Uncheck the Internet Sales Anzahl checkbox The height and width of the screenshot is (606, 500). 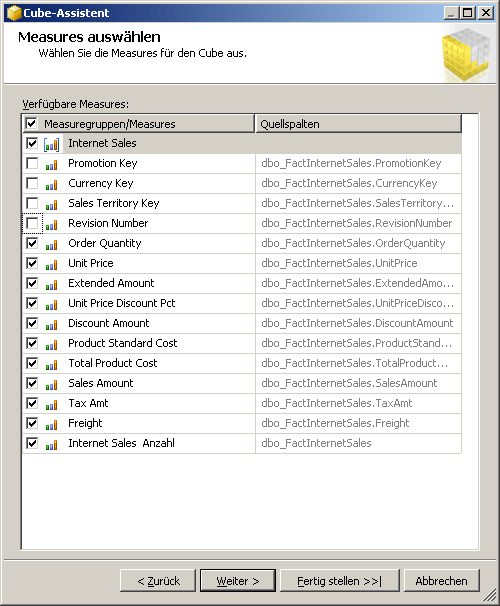point(32,443)
